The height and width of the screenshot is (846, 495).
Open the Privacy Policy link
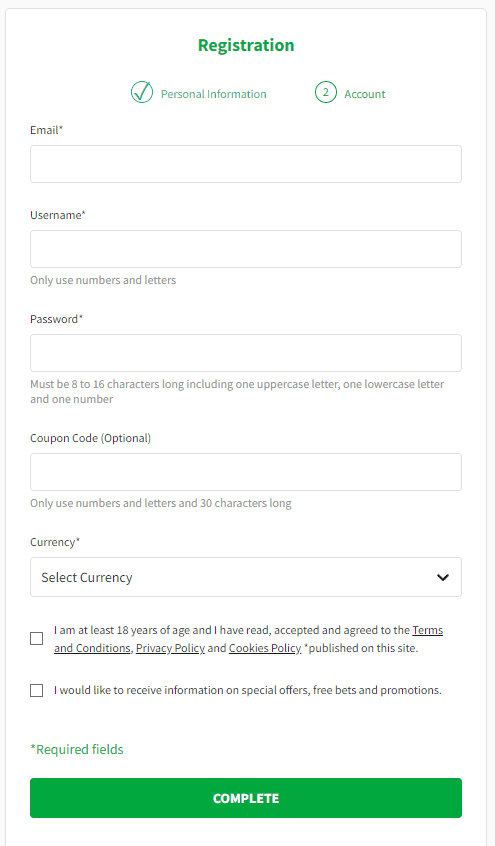170,648
